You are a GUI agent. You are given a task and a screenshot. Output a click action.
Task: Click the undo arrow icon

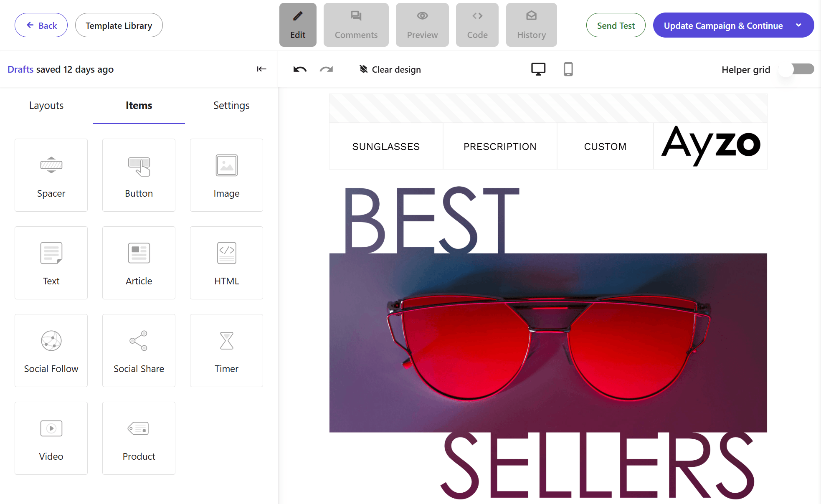pos(300,69)
